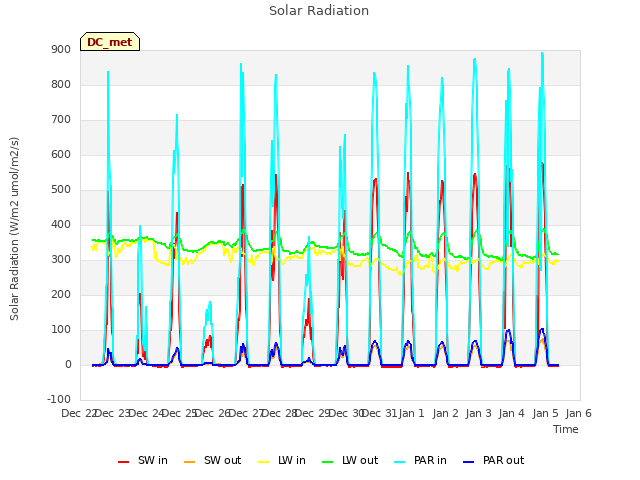
Task: Click the Dec 31 x-axis date label
Action: pyautogui.click(x=379, y=413)
